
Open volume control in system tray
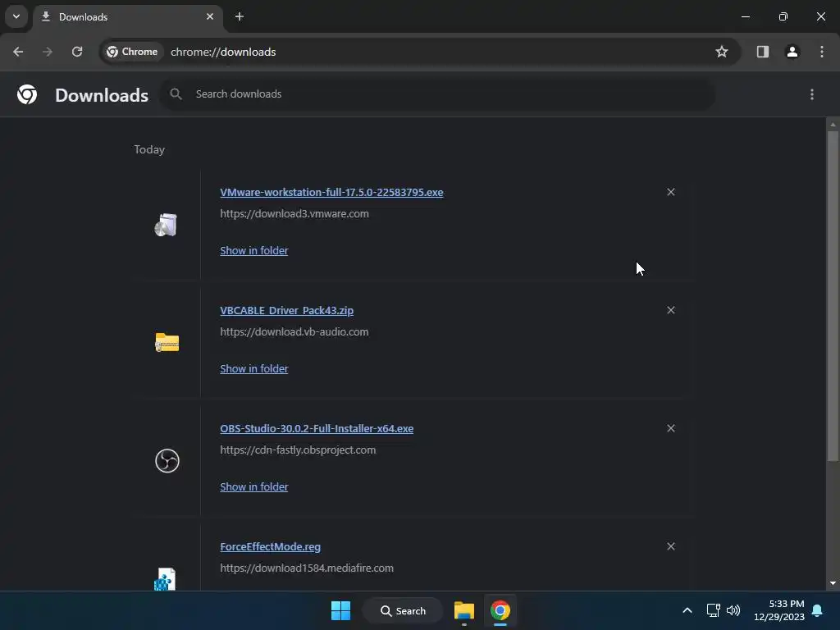pyautogui.click(x=733, y=610)
